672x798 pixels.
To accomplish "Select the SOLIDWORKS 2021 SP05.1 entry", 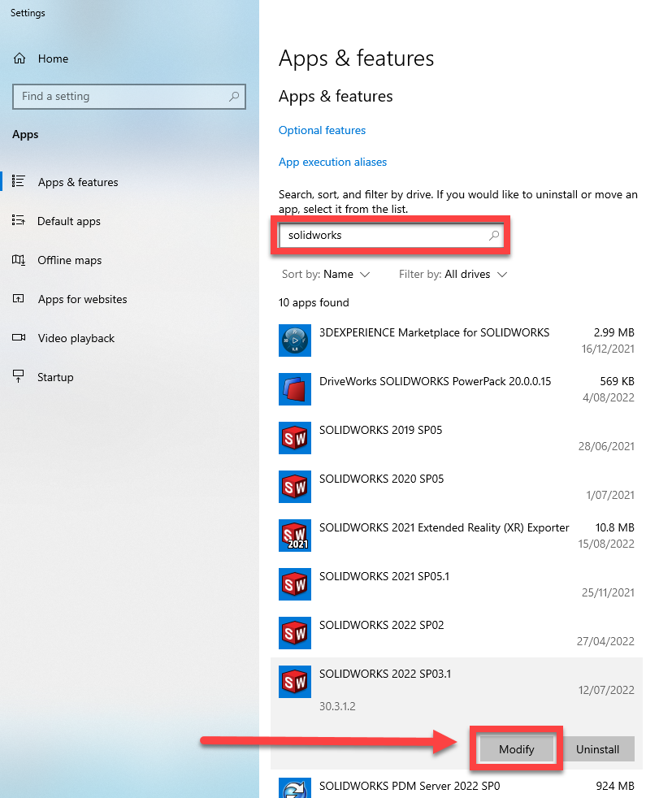I will pyautogui.click(x=457, y=585).
